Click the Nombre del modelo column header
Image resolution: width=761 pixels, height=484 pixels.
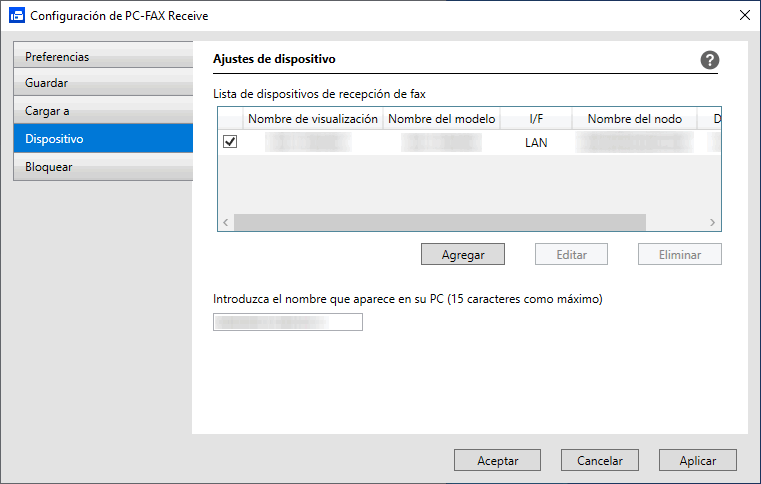441,119
